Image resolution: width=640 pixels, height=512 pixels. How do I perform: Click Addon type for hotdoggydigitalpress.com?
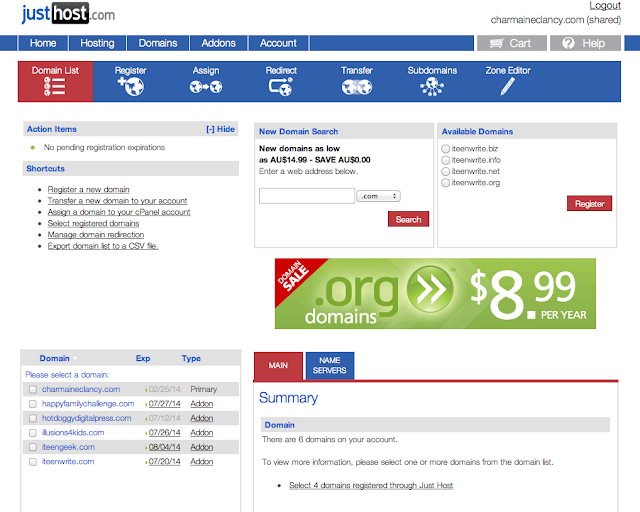point(202,419)
